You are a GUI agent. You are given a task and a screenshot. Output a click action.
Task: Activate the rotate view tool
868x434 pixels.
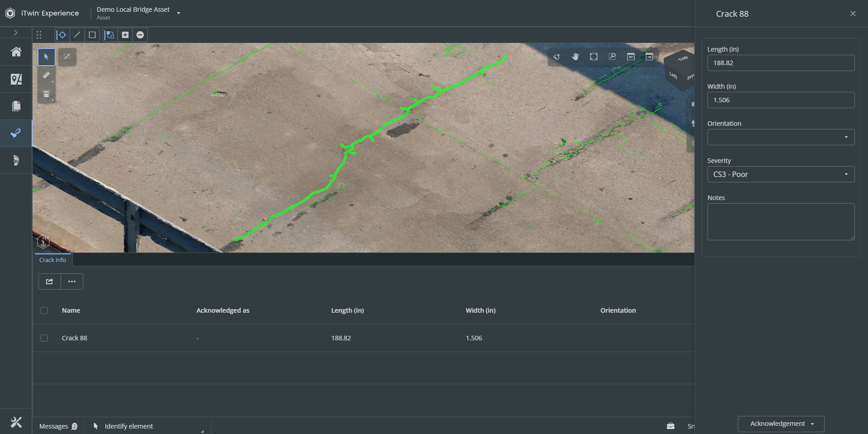pyautogui.click(x=557, y=57)
